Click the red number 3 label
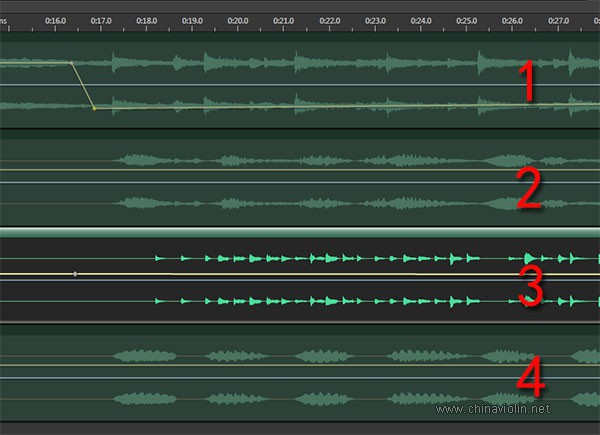Screen dimensions: 600x435 pos(529,285)
